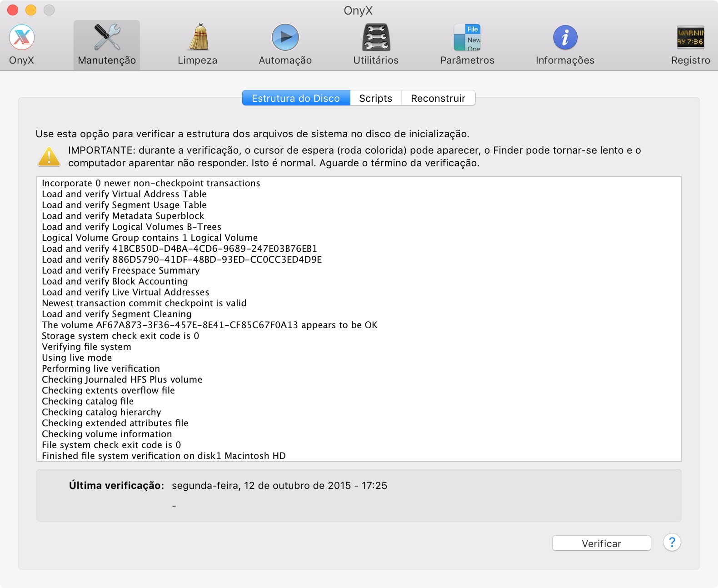Select line 'Load and verify Logical Volumes B-Trees'
Viewport: 718px width, 588px height.
click(x=131, y=227)
